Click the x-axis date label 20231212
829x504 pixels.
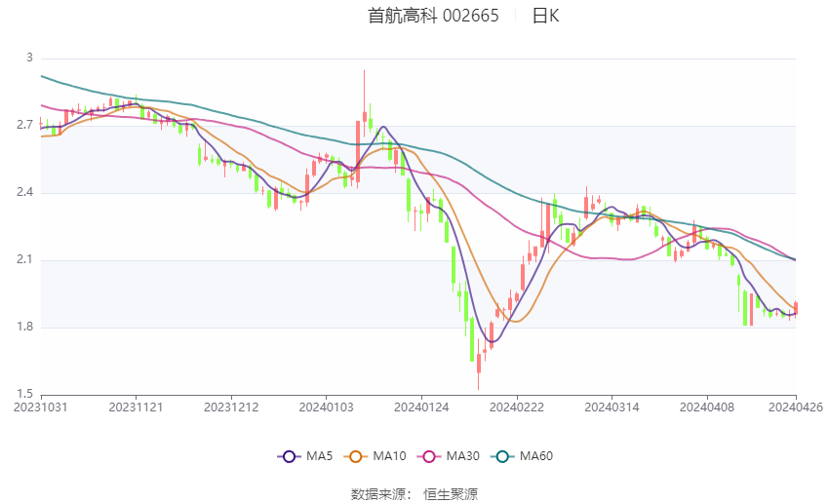coord(231,407)
